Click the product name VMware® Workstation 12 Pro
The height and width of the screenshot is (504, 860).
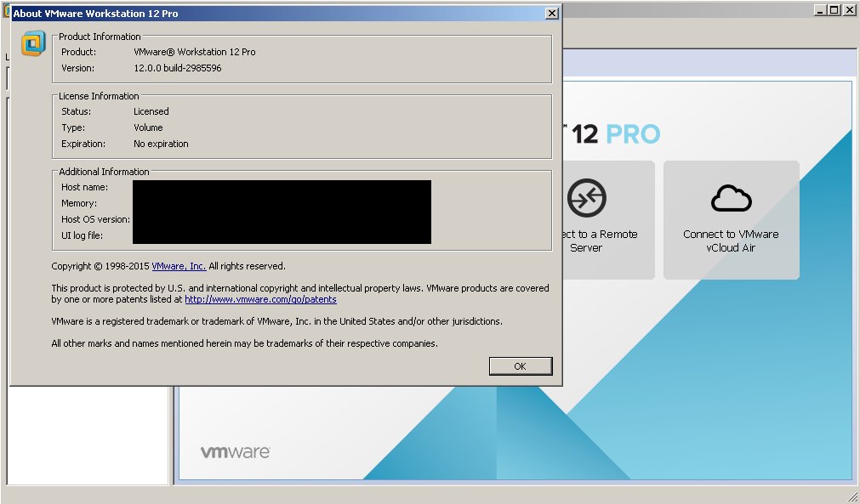click(x=195, y=52)
